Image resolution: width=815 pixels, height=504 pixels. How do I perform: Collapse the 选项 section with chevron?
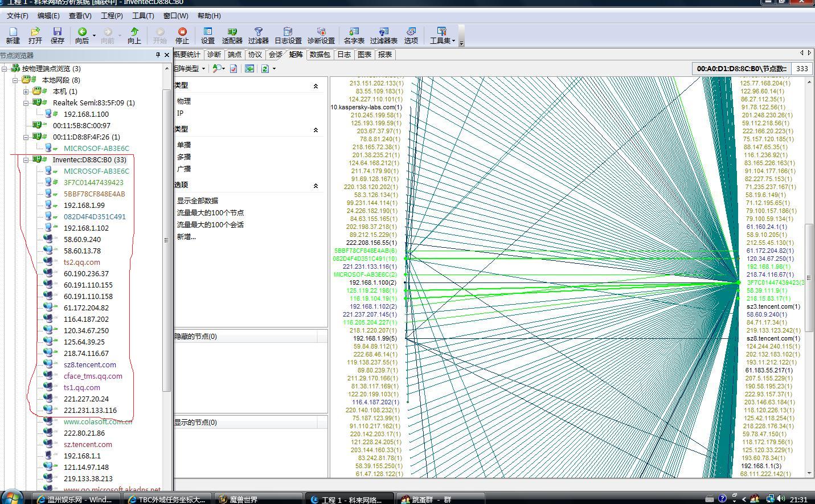coord(316,186)
